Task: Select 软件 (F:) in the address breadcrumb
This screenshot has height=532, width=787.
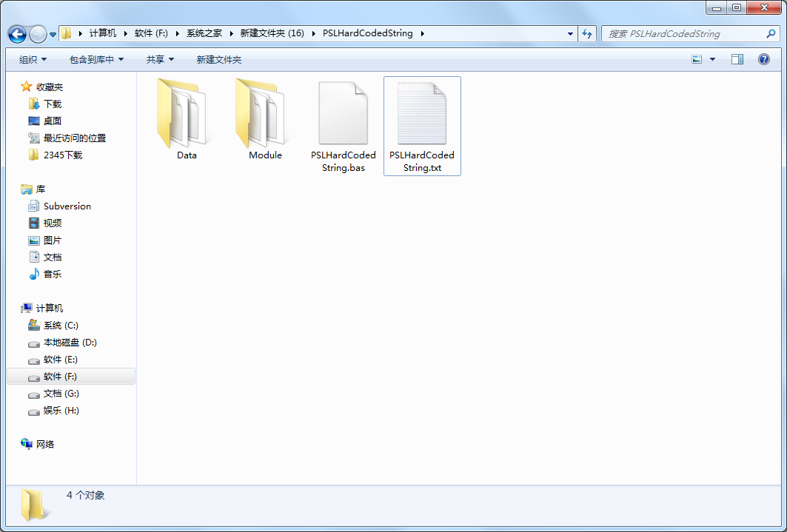Action: (151, 33)
